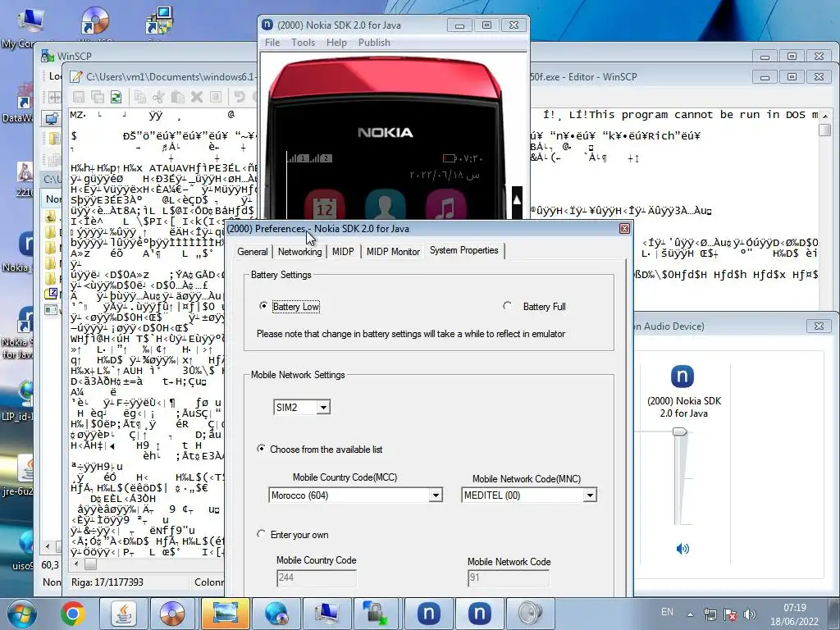This screenshot has height=630, width=840.
Task: Click the globe disc taskbar icon
Action: [276, 614]
